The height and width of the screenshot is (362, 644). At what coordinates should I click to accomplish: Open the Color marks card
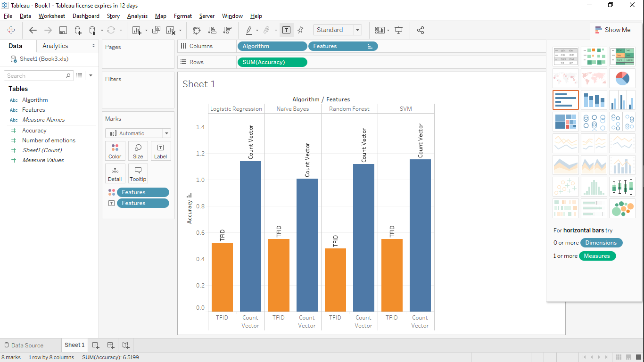115,151
